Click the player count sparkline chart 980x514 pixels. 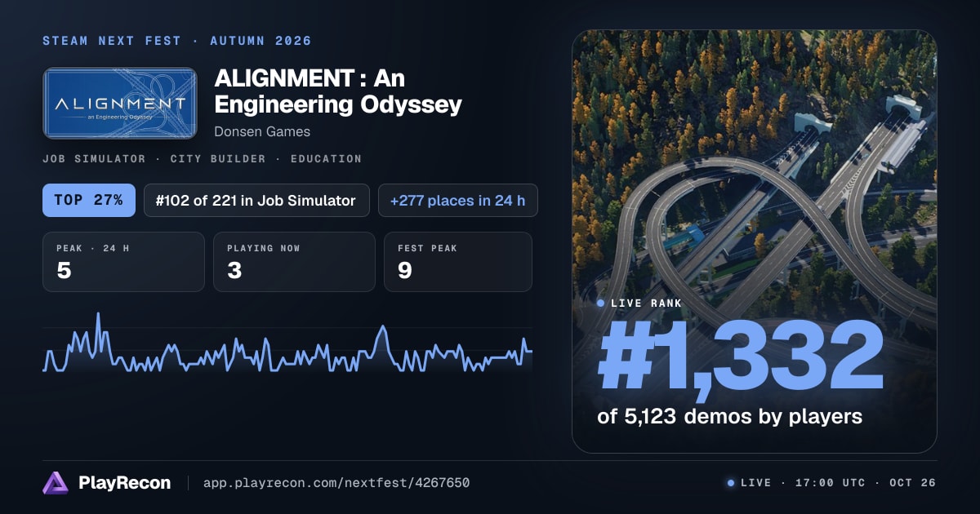point(287,343)
